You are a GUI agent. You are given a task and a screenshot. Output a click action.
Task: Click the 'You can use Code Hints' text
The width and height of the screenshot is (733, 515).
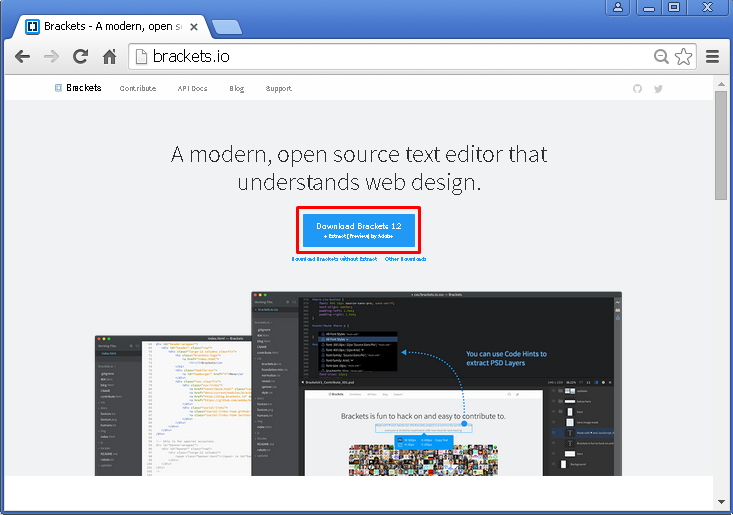(506, 358)
